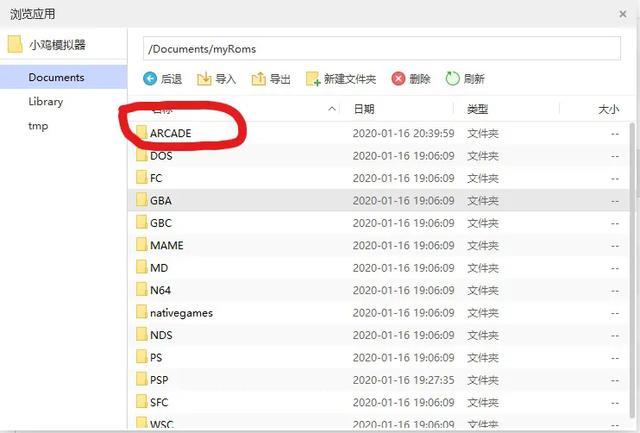Select the GBA folder name
This screenshot has height=433, width=640.
coord(161,201)
